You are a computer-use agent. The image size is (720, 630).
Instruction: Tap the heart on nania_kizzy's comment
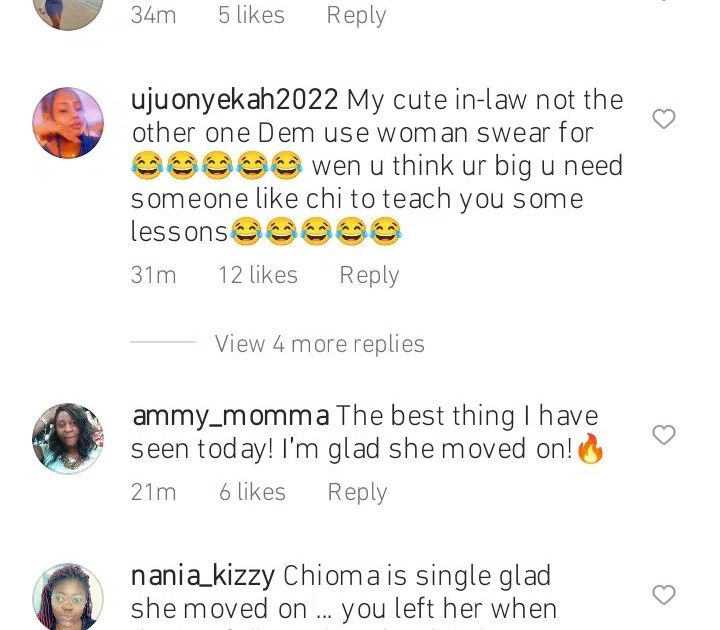coord(664,595)
